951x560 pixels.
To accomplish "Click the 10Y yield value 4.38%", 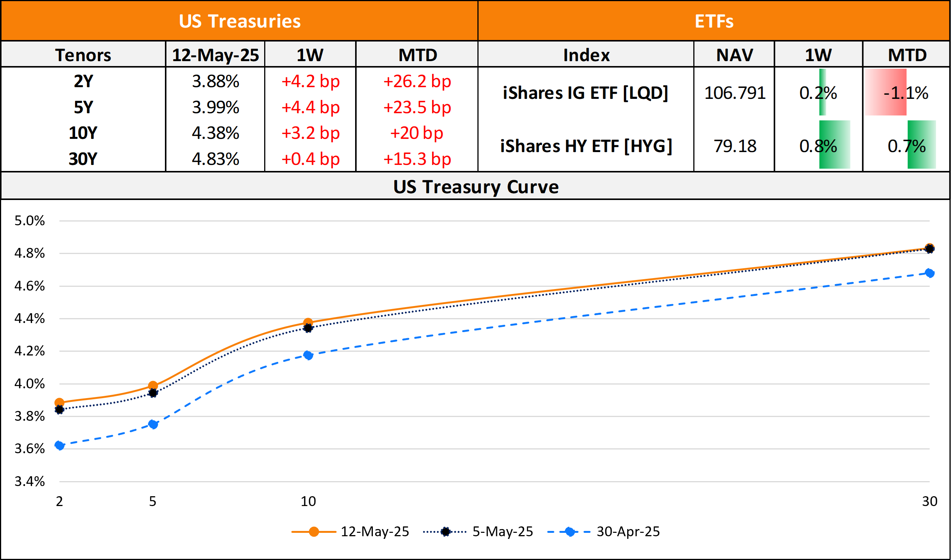I will [215, 133].
